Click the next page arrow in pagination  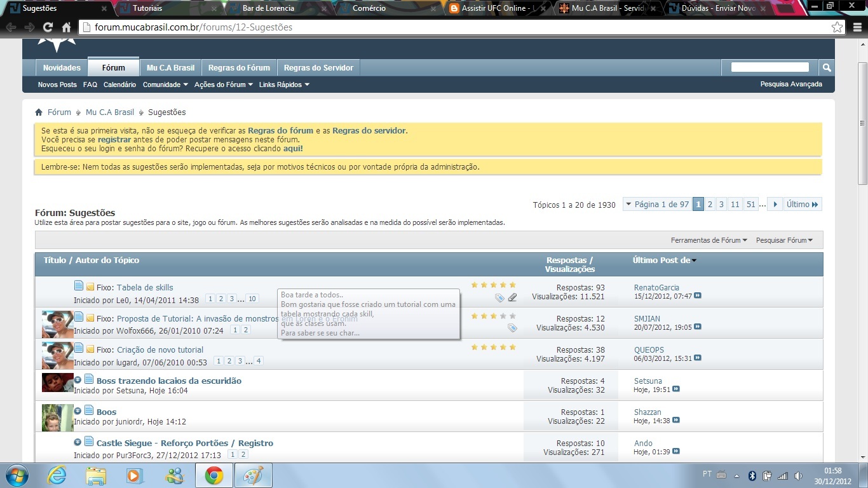click(775, 205)
